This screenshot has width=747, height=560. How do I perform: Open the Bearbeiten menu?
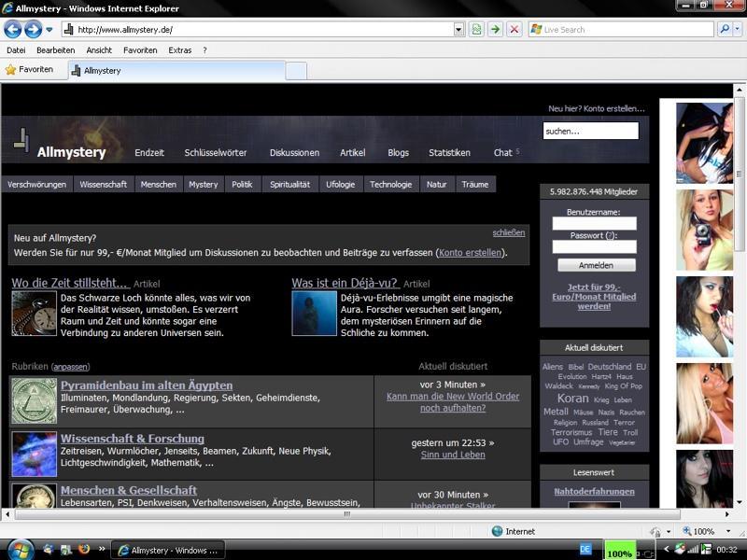click(56, 50)
